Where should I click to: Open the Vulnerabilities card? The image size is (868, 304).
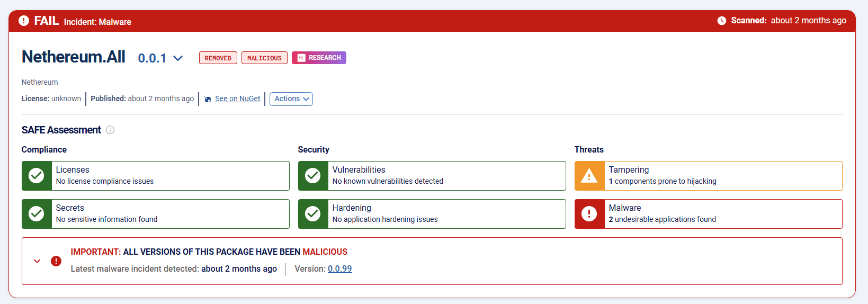pos(432,176)
